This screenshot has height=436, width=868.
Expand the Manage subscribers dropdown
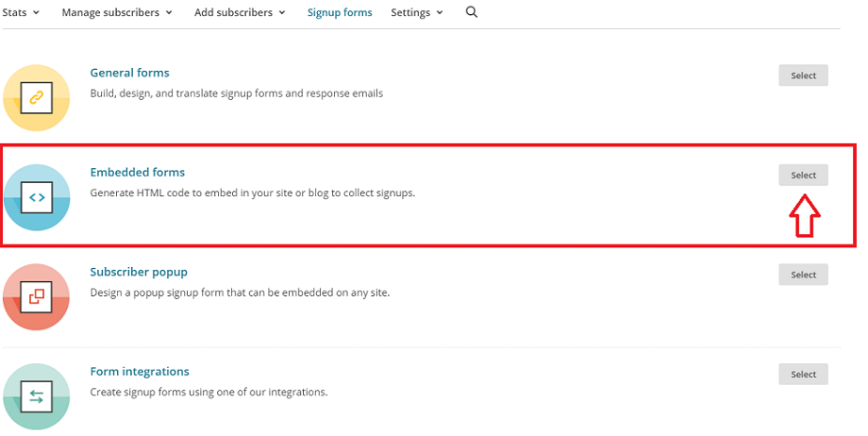(x=117, y=12)
